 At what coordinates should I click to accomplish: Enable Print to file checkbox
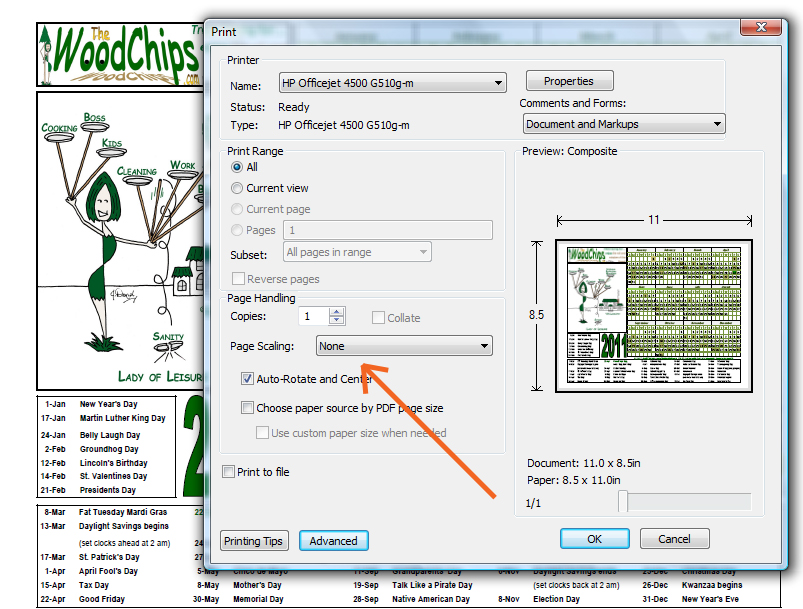228,472
